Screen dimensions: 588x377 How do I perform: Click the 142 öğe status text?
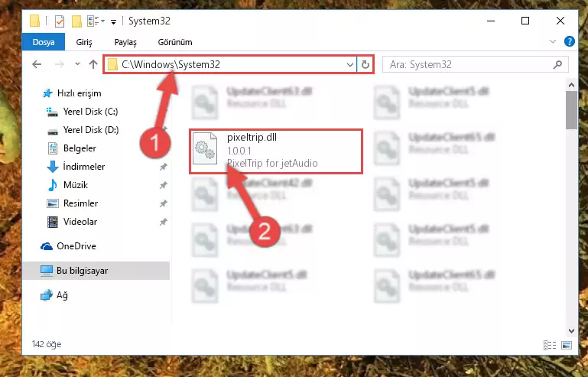coord(47,344)
